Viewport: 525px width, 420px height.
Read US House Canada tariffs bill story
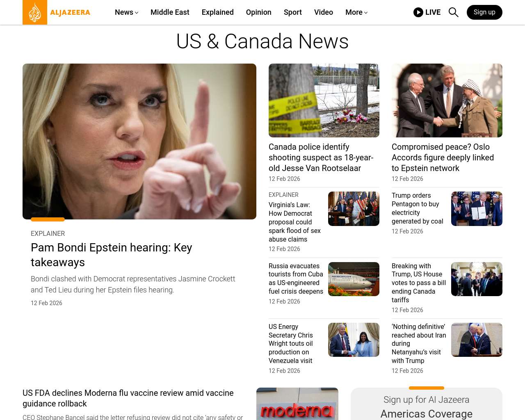point(419,283)
